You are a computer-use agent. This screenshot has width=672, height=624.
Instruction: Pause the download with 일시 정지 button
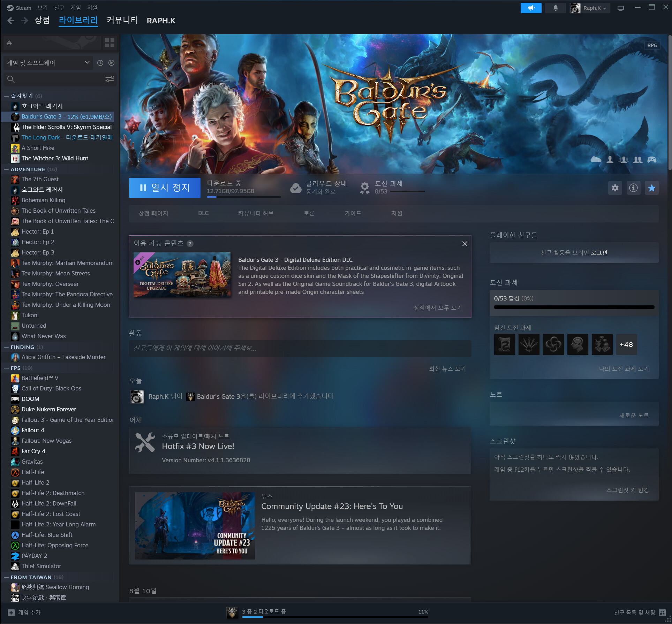[x=165, y=188]
